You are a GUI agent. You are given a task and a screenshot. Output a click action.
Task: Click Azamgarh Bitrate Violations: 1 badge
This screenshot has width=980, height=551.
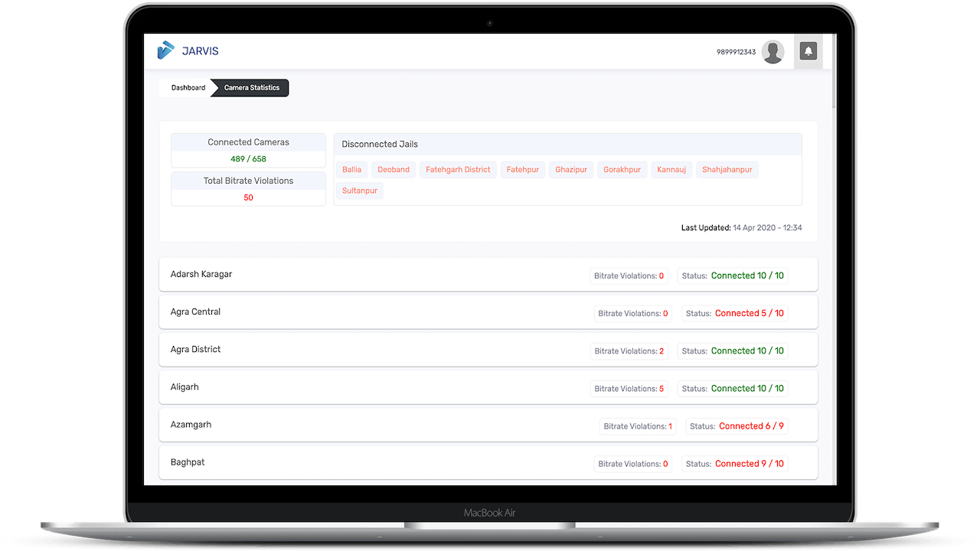(638, 425)
